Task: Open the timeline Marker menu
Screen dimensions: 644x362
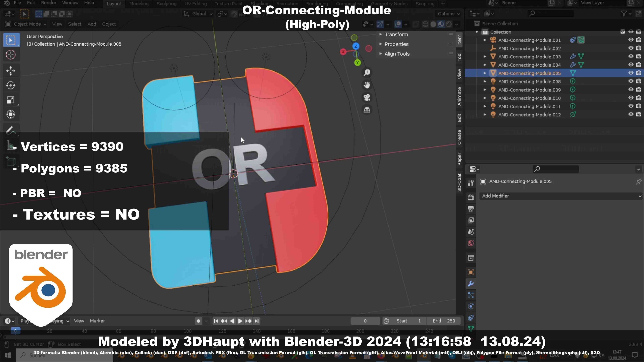Action: coord(97,321)
